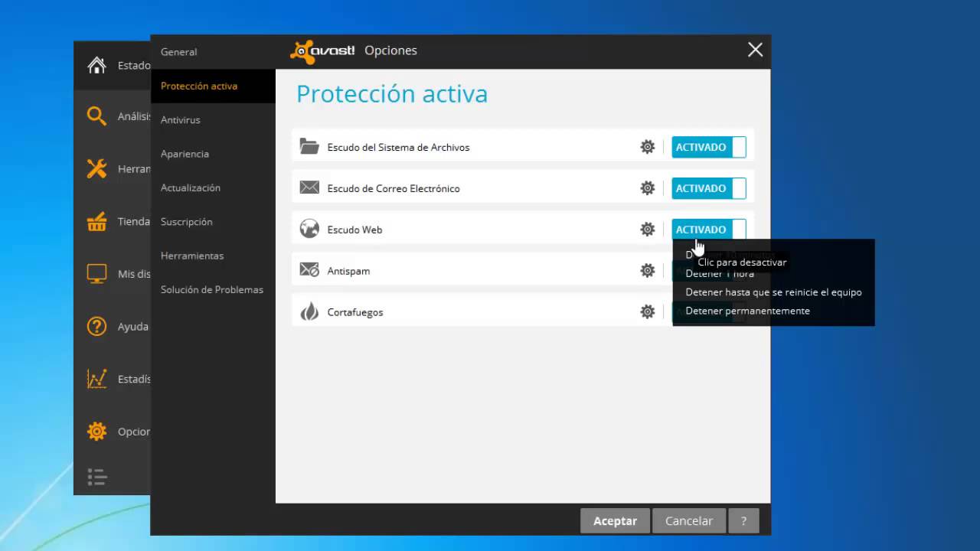Viewport: 980px width, 551px height.
Task: Click the Tienda shopping basket icon
Action: coord(96,222)
